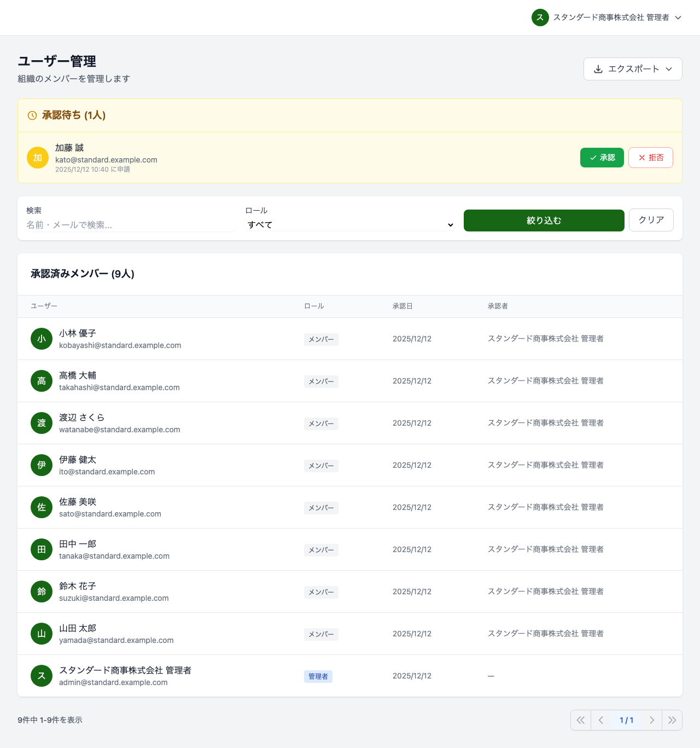Viewport: 700px width, 748px height.
Task: Apply filters with the 絞り込む button
Action: [543, 220]
